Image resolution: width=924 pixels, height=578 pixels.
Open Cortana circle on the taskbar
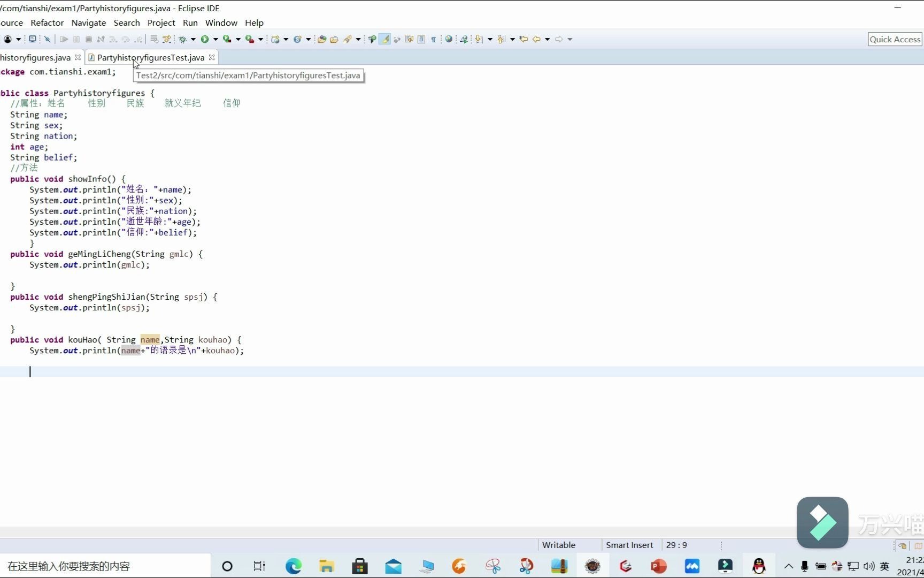click(227, 566)
